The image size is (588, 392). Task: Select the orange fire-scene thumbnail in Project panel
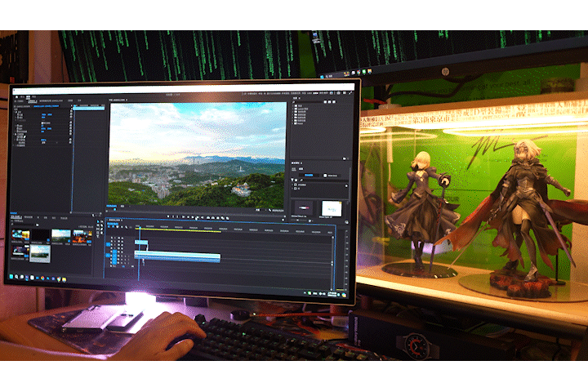(82, 237)
